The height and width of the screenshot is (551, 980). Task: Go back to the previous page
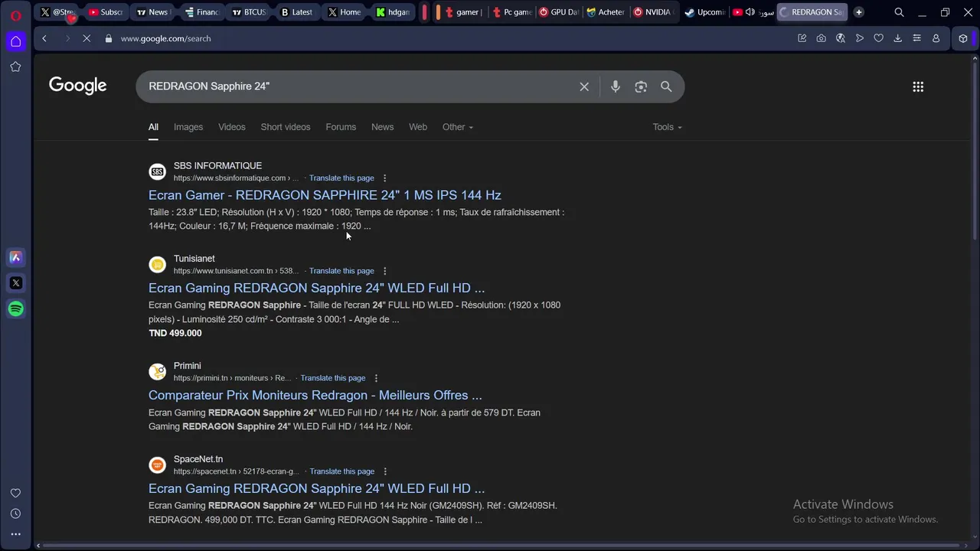click(44, 38)
